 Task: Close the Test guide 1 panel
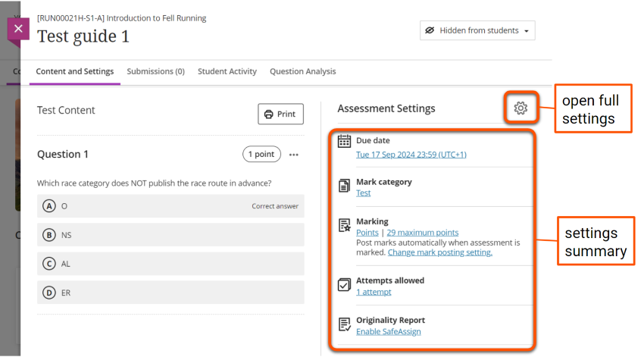pyautogui.click(x=19, y=30)
